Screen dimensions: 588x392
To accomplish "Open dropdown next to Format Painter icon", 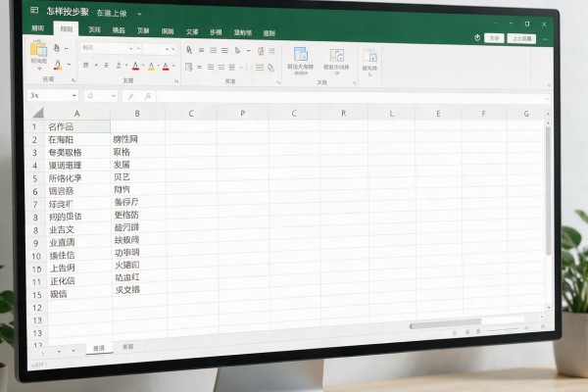I will point(69,65).
